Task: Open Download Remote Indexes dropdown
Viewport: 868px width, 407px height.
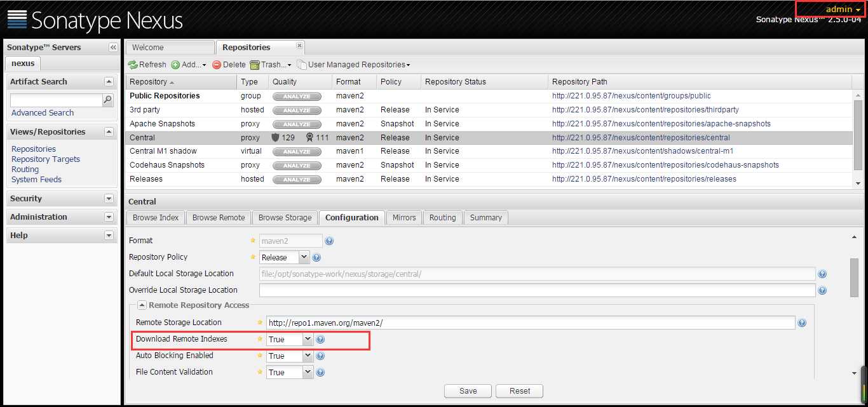Action: coord(308,339)
